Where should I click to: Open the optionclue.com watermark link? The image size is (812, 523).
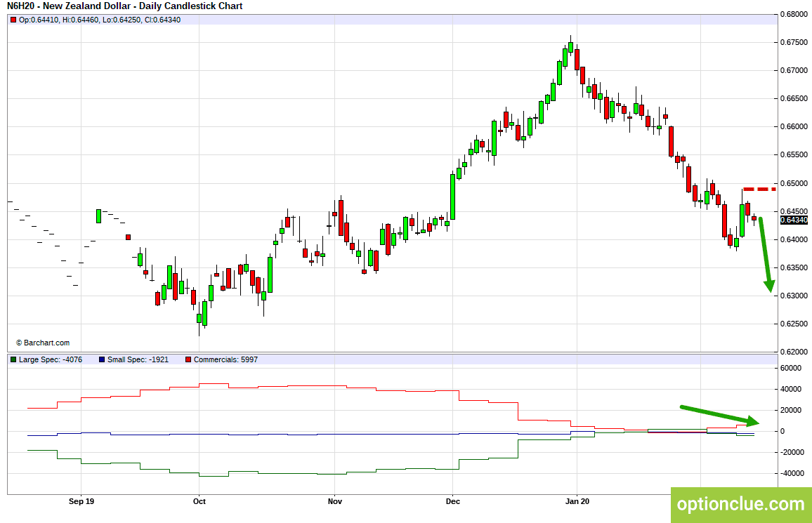(x=741, y=504)
